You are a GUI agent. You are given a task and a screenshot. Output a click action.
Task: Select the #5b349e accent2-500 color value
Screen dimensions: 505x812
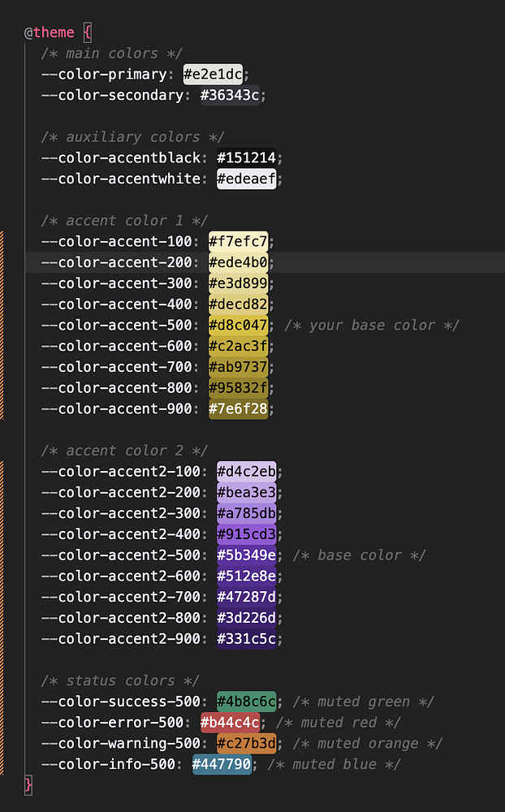point(247,555)
